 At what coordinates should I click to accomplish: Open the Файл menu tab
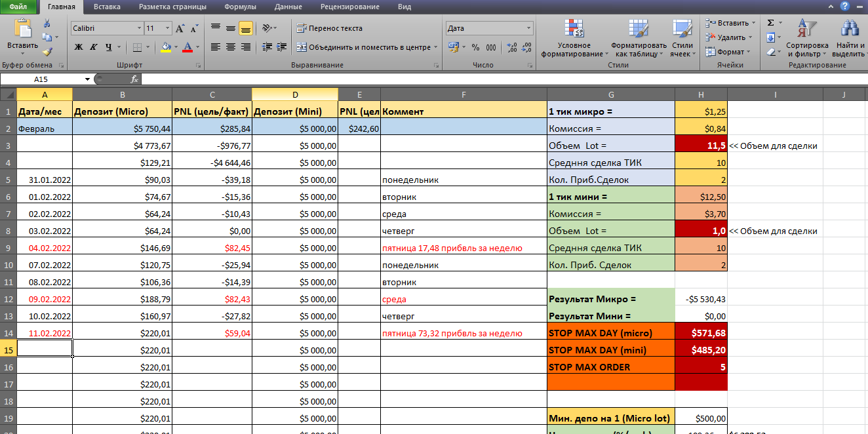(x=18, y=7)
